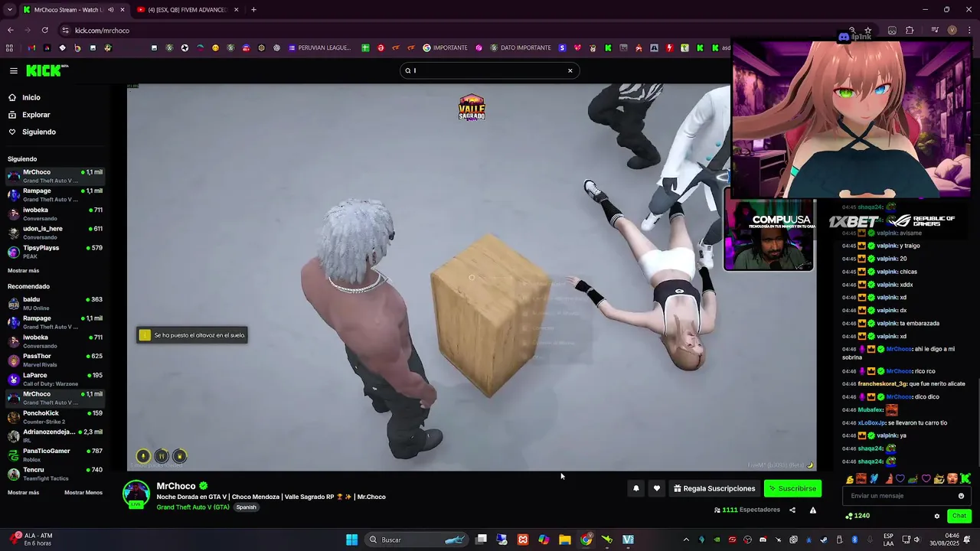The image size is (980, 551).
Task: Click the taskbar Buscar search box
Action: [x=416, y=540]
